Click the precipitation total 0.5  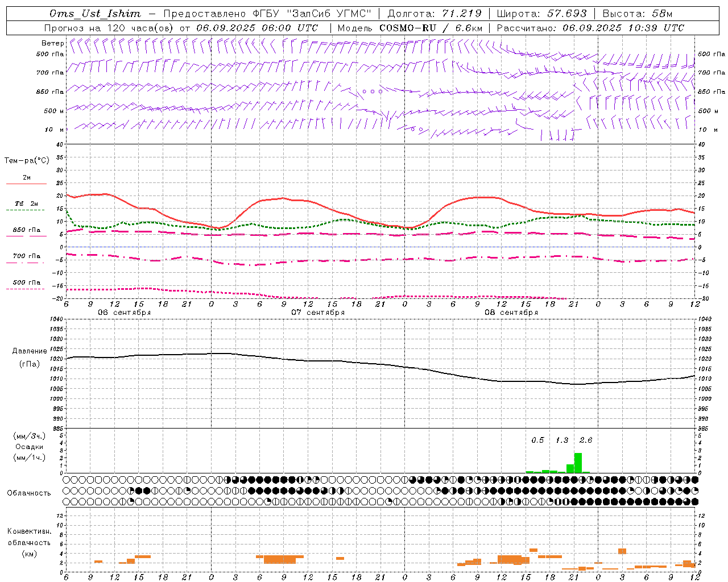[537, 440]
